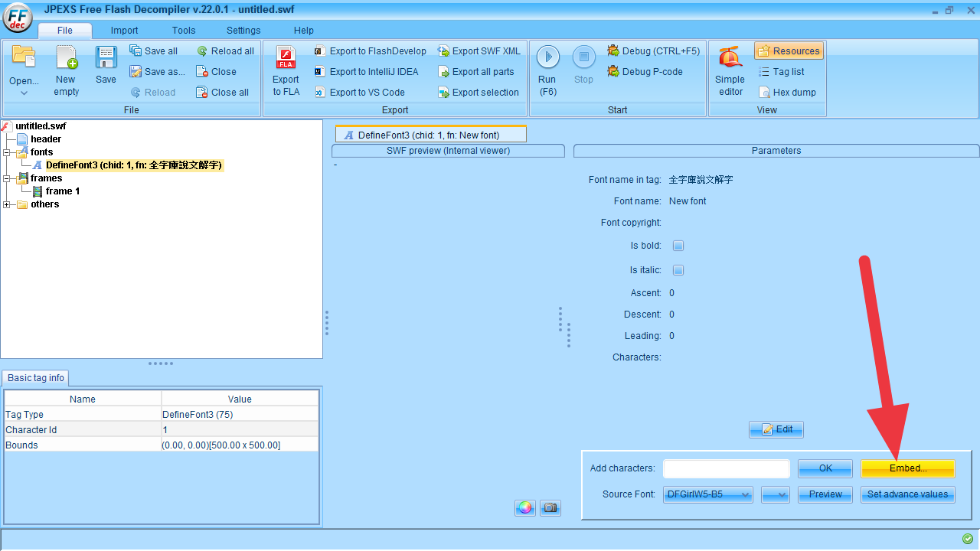The width and height of the screenshot is (980, 551).
Task: Click the Value column header
Action: click(x=240, y=399)
